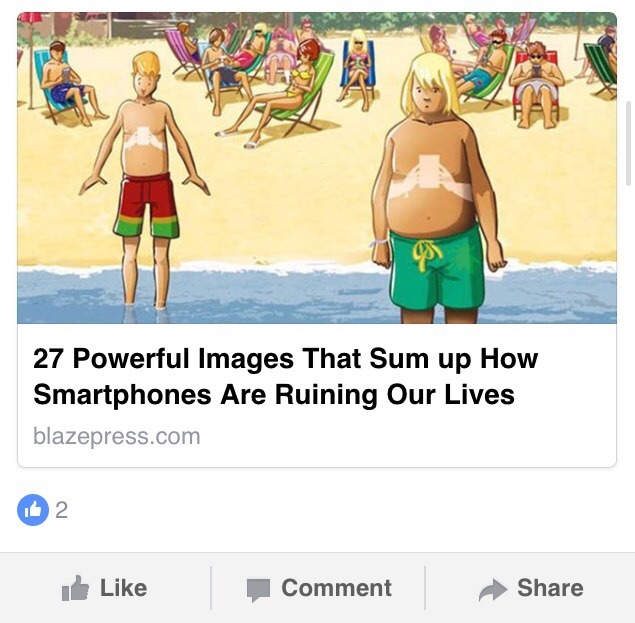The height and width of the screenshot is (623, 635).
Task: Tap the Like button label
Action: 124,588
